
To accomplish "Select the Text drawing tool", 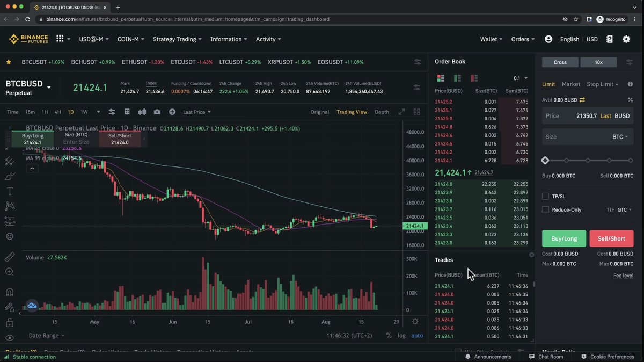I will 9,191.
